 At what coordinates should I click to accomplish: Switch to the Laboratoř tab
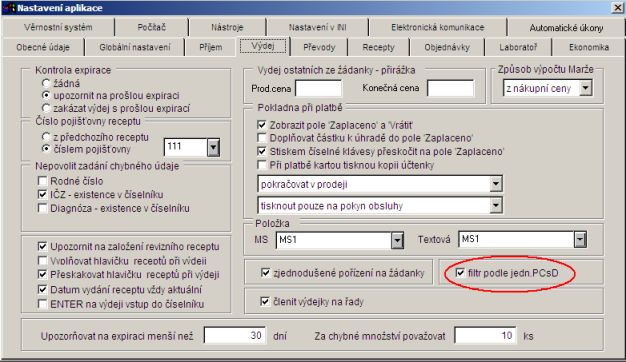(518, 47)
